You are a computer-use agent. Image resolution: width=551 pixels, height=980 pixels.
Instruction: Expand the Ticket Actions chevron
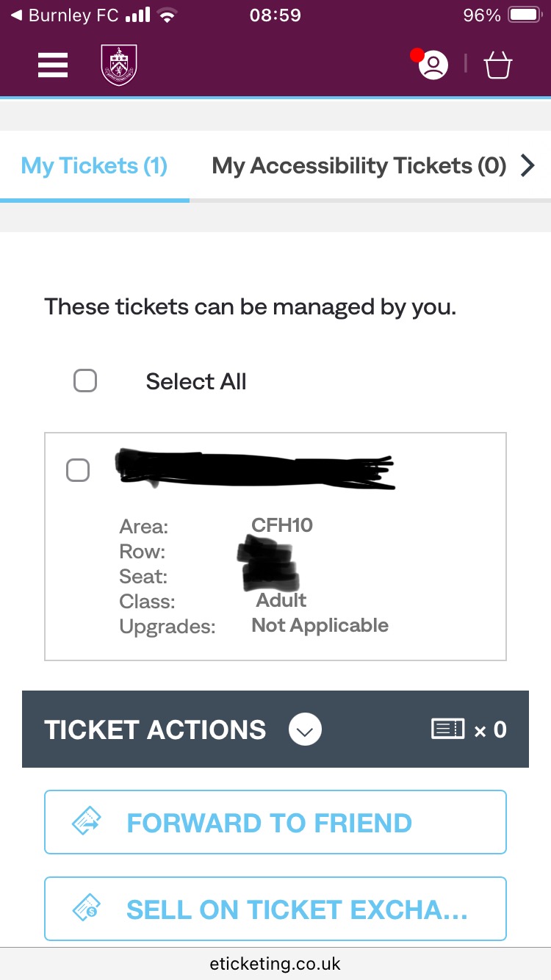(x=305, y=729)
